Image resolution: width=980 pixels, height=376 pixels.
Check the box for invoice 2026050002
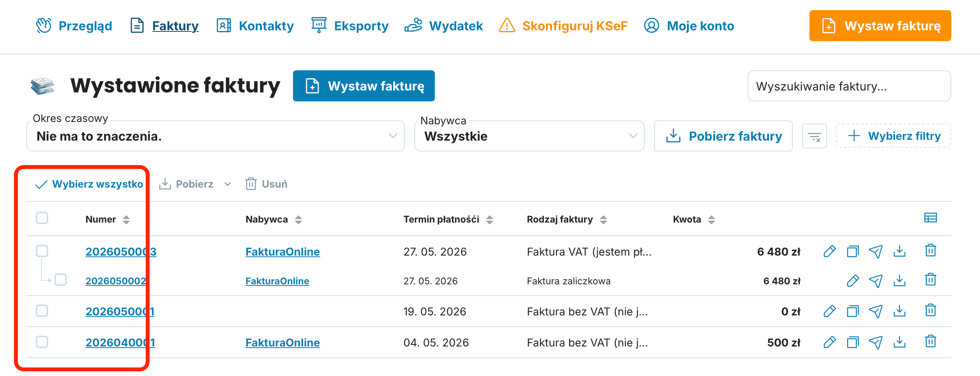point(61,280)
